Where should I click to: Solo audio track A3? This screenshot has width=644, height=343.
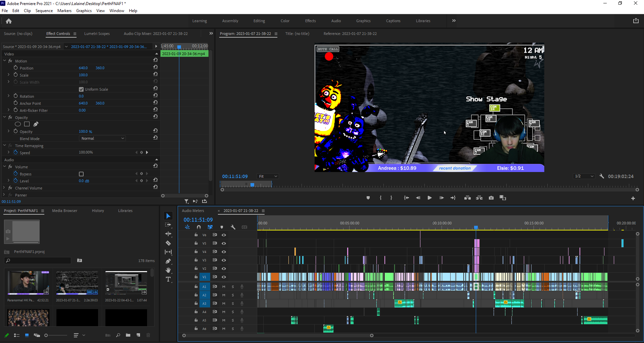tap(233, 304)
